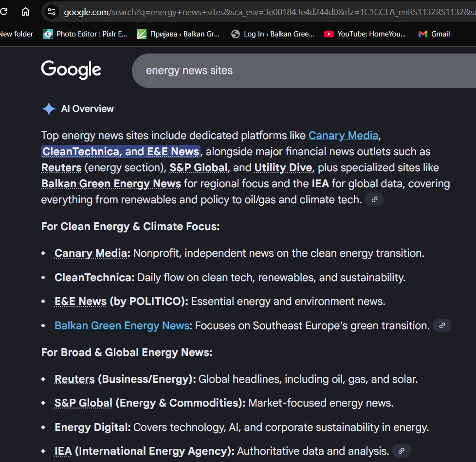Click the YouTube bookmark favicon

(x=329, y=34)
